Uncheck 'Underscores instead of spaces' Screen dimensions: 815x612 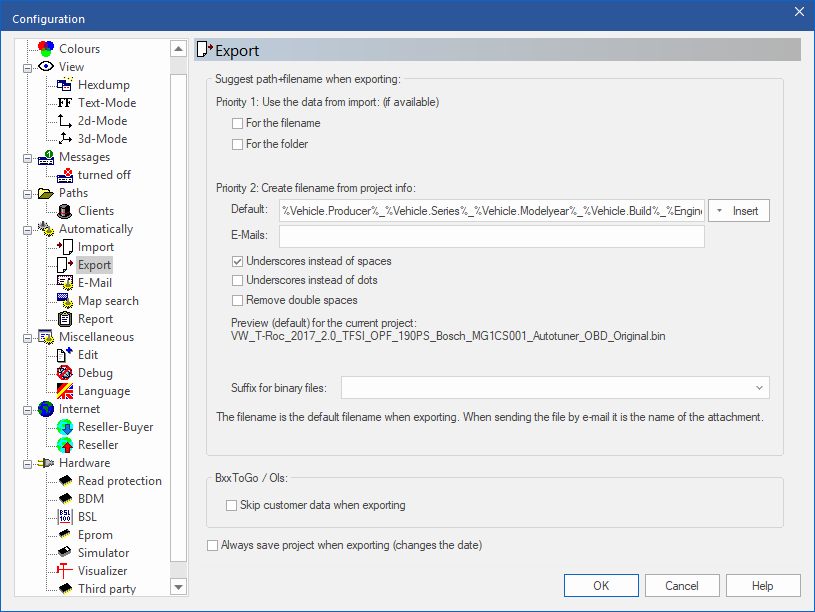click(x=238, y=262)
